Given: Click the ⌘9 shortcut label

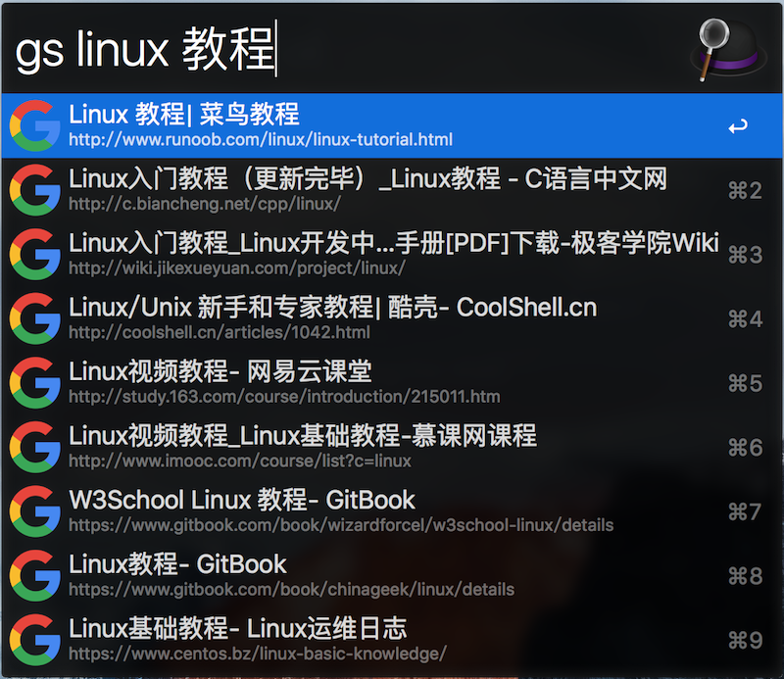Looking at the screenshot, I should (x=745, y=640).
